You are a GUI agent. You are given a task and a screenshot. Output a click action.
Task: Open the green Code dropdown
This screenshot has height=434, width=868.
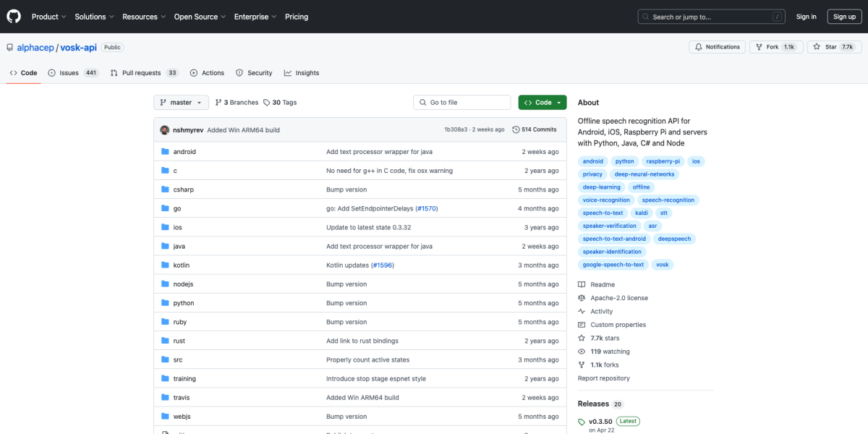click(x=542, y=103)
